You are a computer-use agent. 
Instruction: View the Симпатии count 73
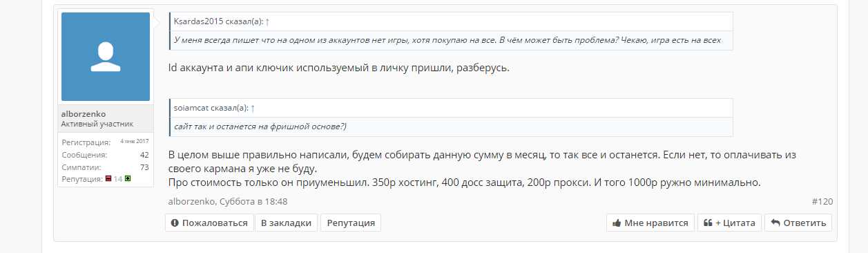(x=144, y=167)
